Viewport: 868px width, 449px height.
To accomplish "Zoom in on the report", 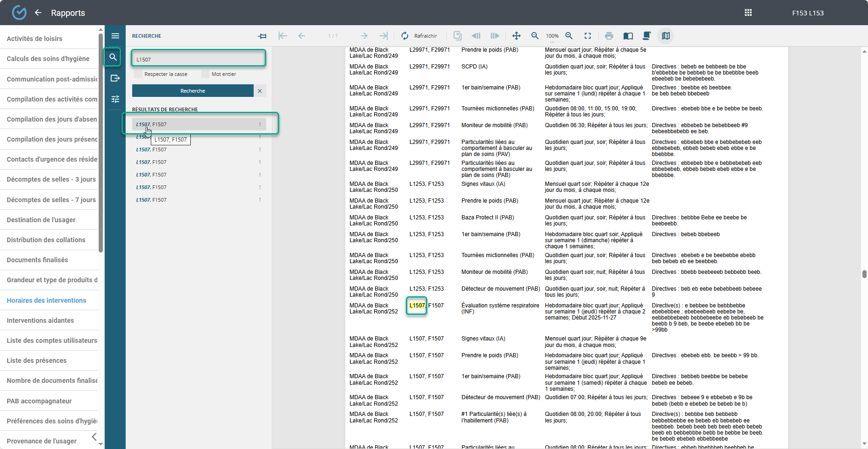I will coord(569,36).
